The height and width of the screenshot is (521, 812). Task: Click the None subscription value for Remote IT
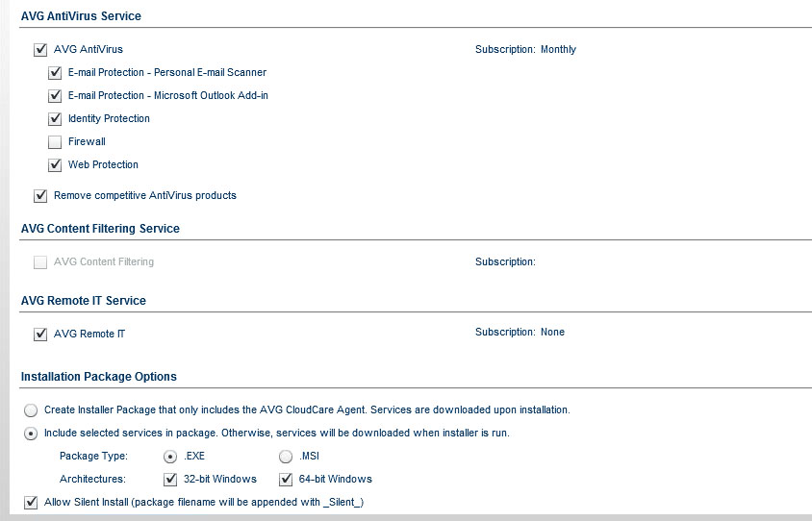[x=552, y=332]
